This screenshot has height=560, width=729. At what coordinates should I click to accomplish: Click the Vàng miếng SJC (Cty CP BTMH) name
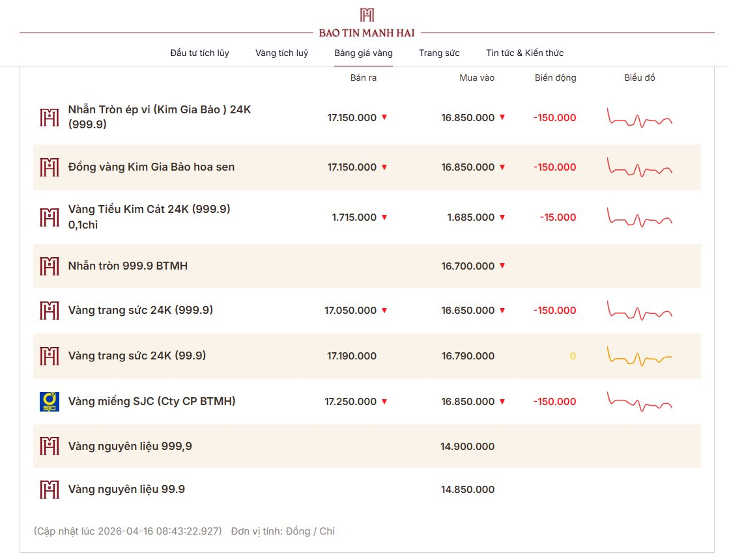point(152,402)
